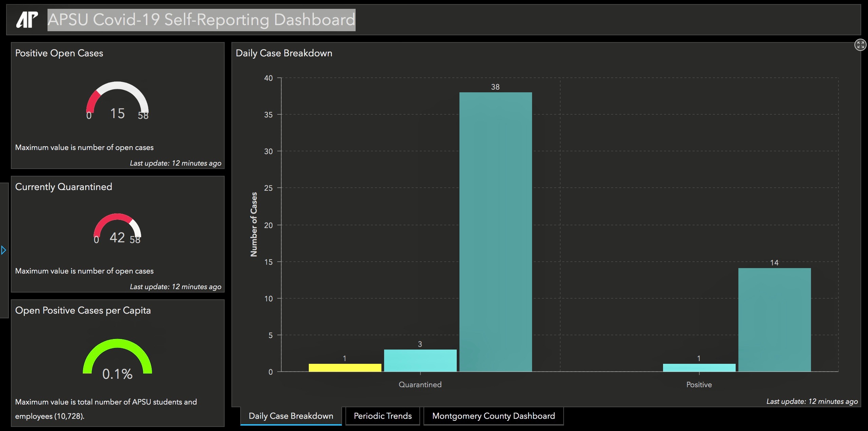Click the Positive axis category label

click(699, 385)
